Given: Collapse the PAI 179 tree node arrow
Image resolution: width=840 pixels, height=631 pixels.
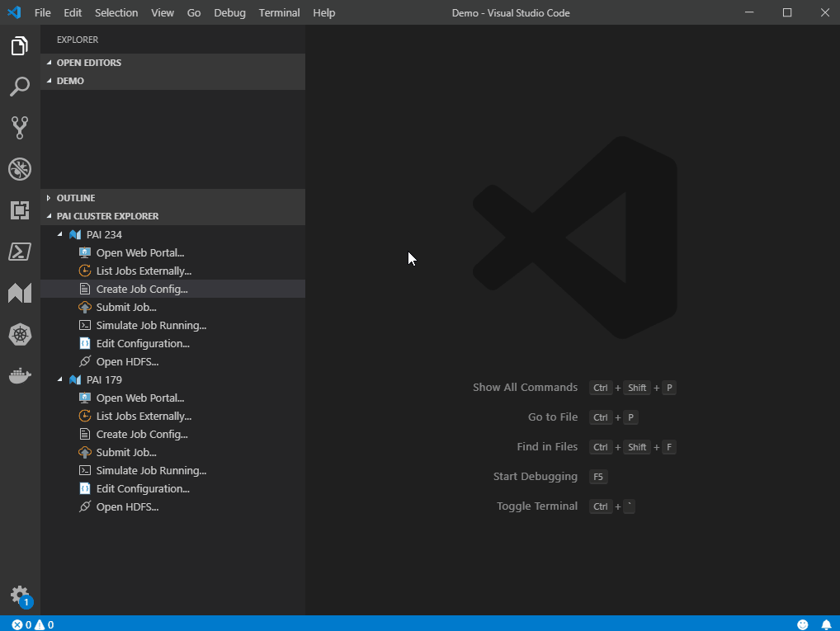Looking at the screenshot, I should click(59, 379).
